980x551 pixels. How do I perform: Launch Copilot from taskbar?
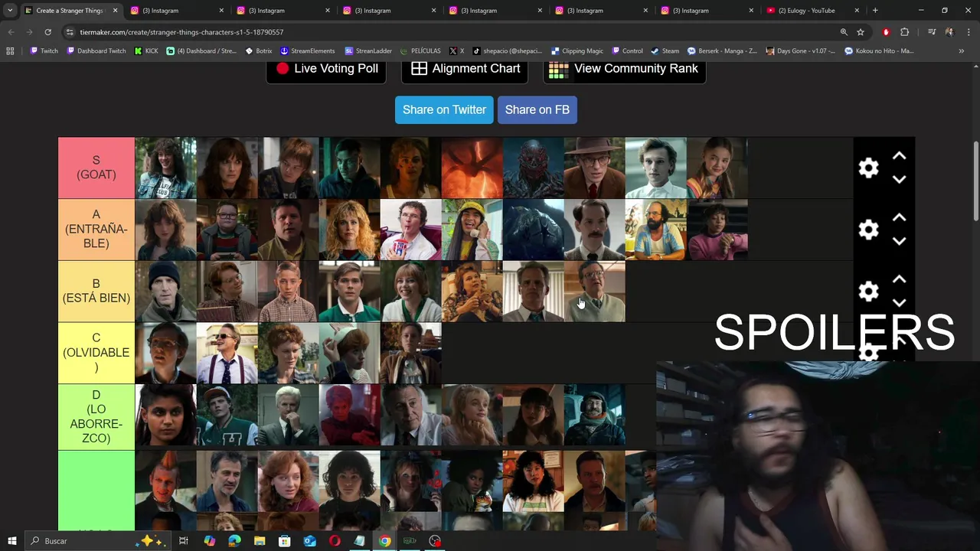tap(209, 541)
